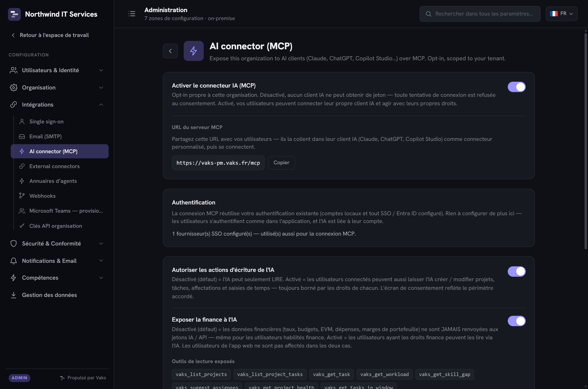Click the AI connector (MCP) bolt icon
Viewport: 588px width, 389px height.
(x=22, y=151)
